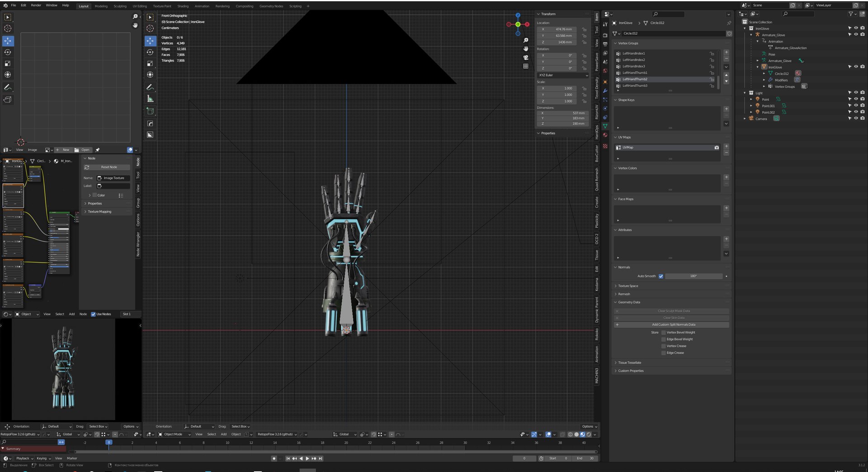The width and height of the screenshot is (868, 472).
Task: Click the outliner filter funnel icon
Action: 851,14
